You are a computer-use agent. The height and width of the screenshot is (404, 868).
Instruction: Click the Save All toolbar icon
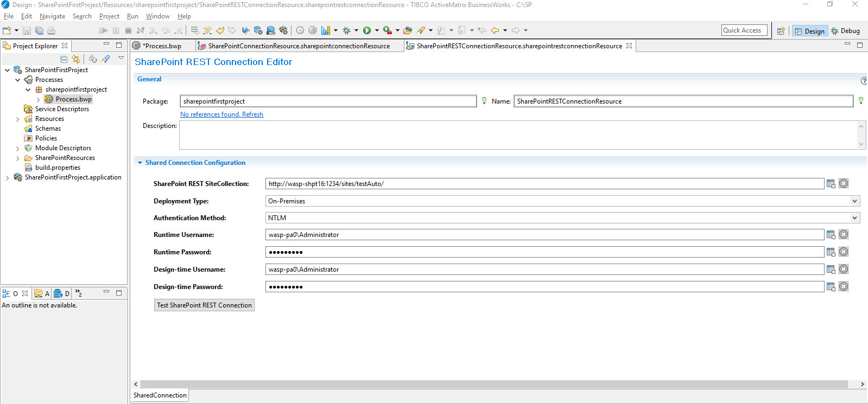[39, 30]
